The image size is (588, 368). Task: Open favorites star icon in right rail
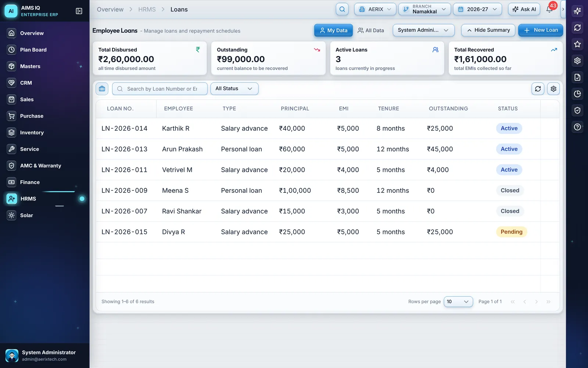point(577,44)
